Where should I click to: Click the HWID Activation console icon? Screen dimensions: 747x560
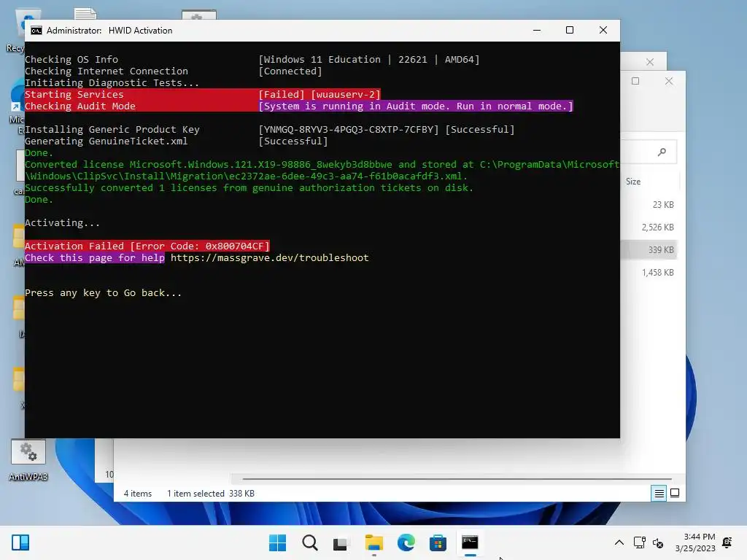[36, 31]
